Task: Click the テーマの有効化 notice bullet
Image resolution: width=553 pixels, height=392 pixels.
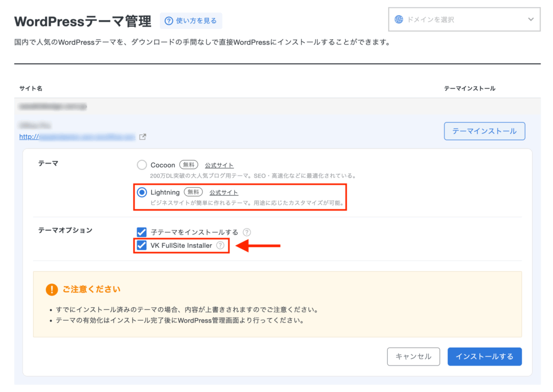Action: 180,320
